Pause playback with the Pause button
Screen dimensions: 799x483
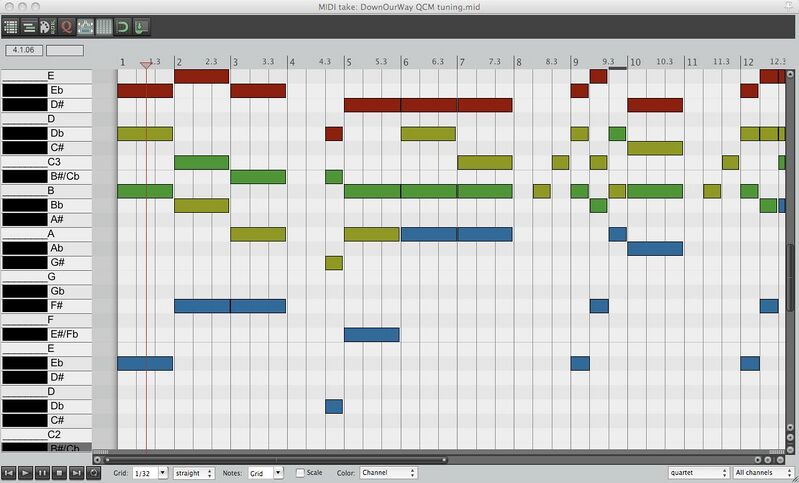click(42, 473)
